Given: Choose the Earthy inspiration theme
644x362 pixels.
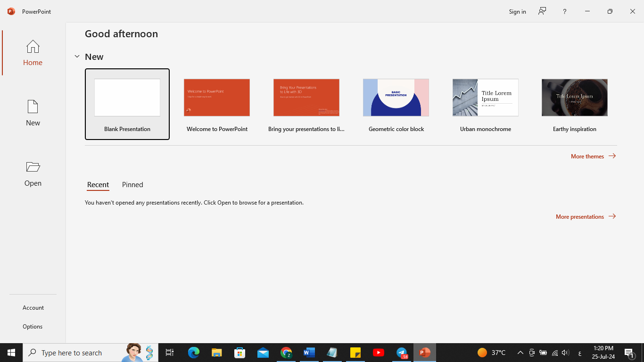Looking at the screenshot, I should click(x=575, y=104).
